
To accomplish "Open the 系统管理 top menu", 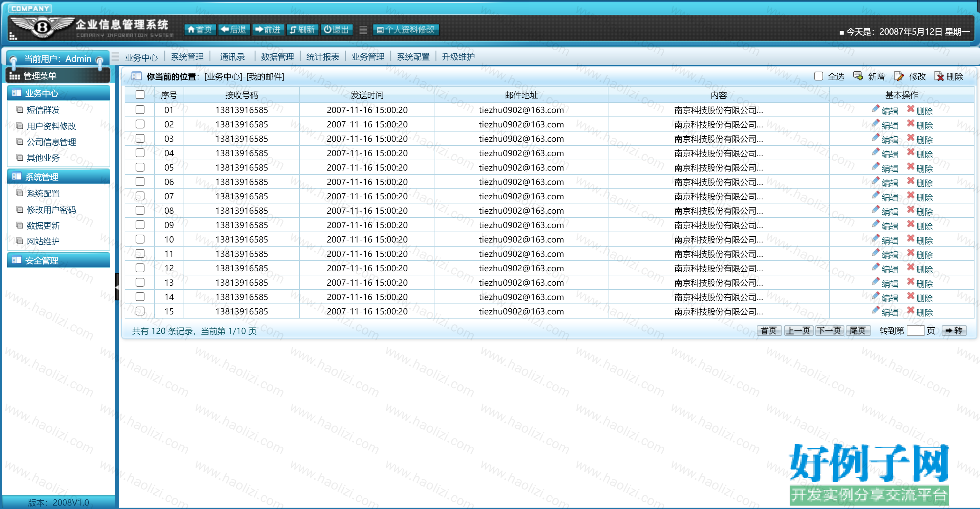I will [x=187, y=57].
